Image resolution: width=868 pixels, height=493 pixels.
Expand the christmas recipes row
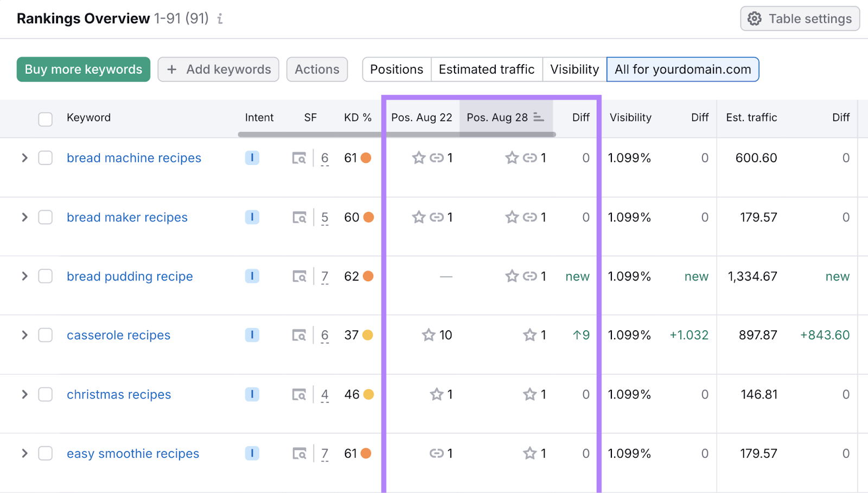pos(24,394)
